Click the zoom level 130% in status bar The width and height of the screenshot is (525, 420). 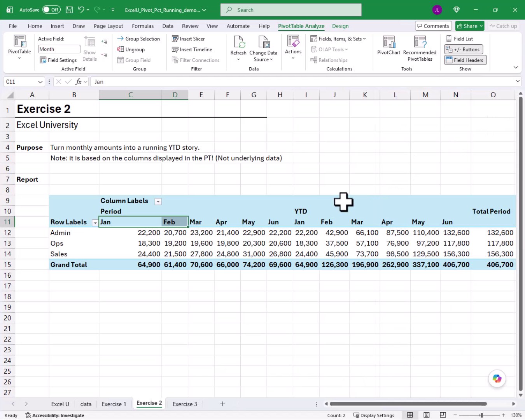coord(516,415)
